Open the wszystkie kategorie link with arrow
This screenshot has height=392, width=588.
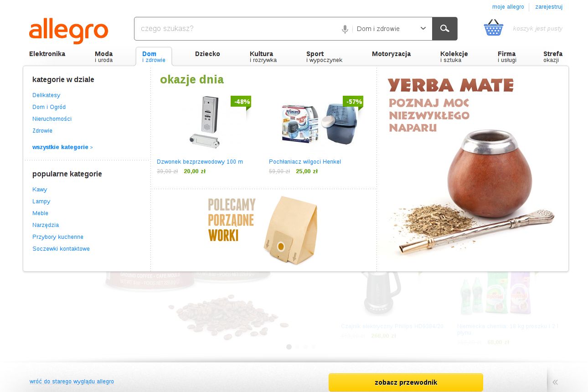coord(62,147)
